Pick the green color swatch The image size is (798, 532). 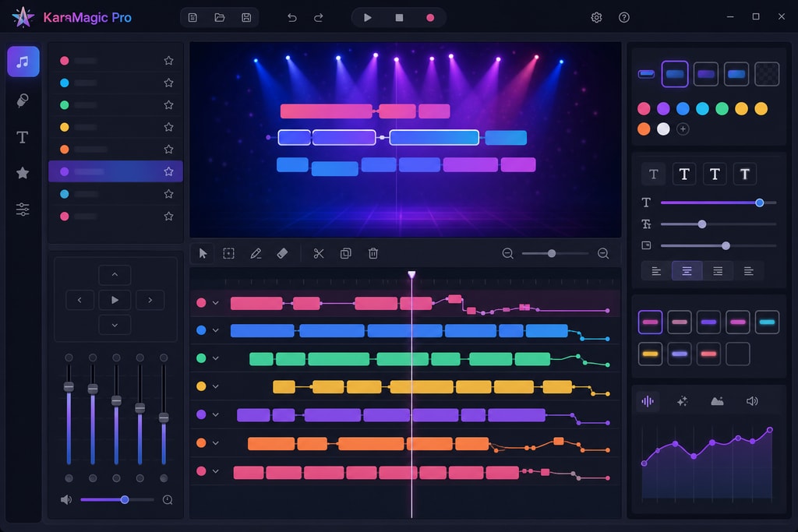[722, 108]
